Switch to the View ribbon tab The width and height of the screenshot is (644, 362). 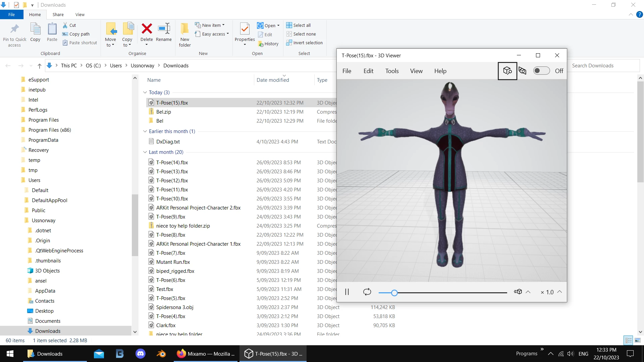point(80,14)
